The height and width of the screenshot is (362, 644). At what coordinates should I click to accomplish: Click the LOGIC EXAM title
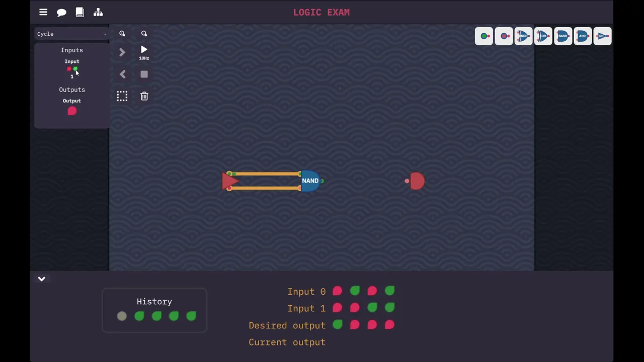coord(321,12)
